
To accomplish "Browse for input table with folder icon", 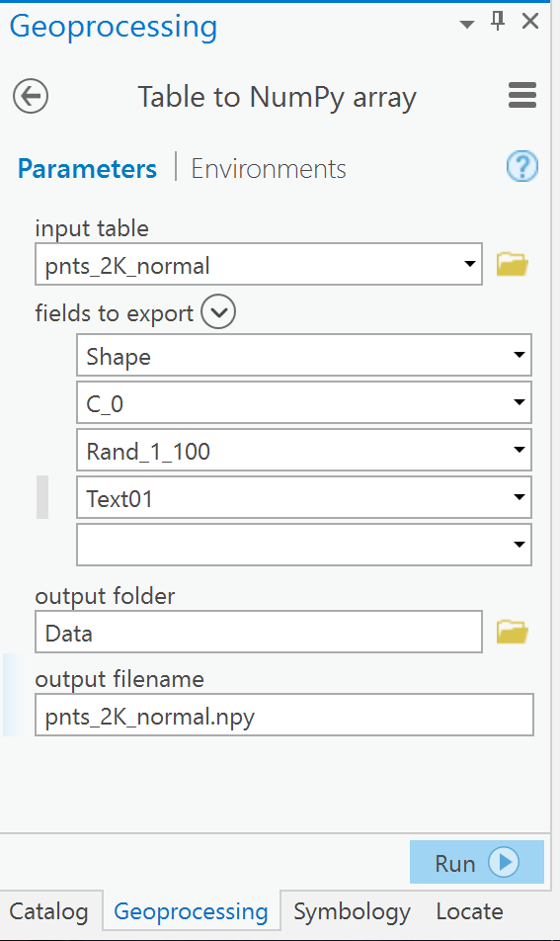I will [x=512, y=264].
